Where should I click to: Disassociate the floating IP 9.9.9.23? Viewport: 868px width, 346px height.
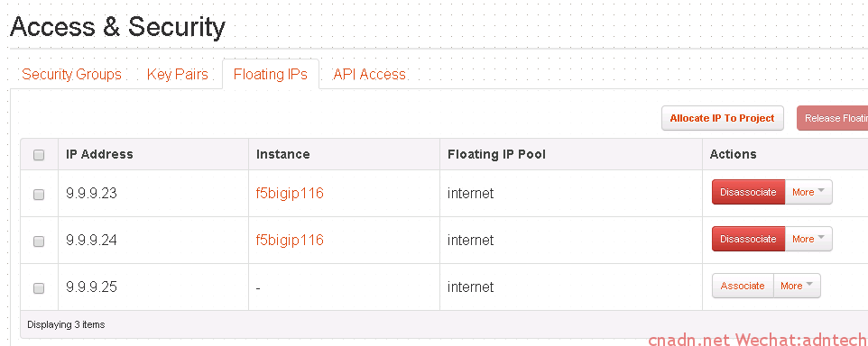coord(748,192)
